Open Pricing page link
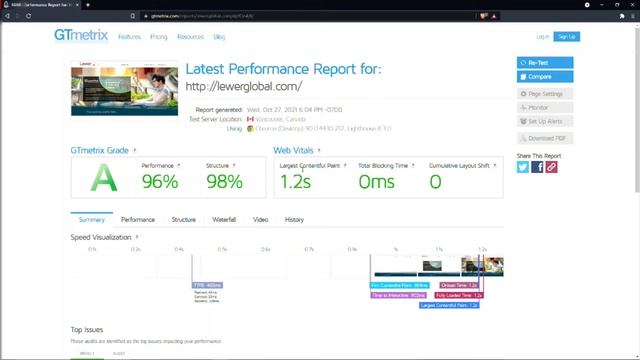Image resolution: width=640 pixels, height=360 pixels. (159, 37)
